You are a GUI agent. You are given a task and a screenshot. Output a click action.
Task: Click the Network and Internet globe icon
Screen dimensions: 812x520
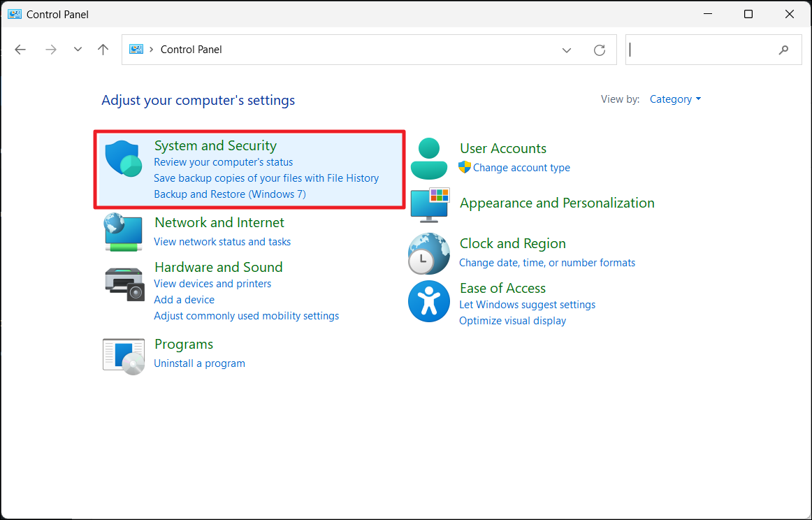123,232
